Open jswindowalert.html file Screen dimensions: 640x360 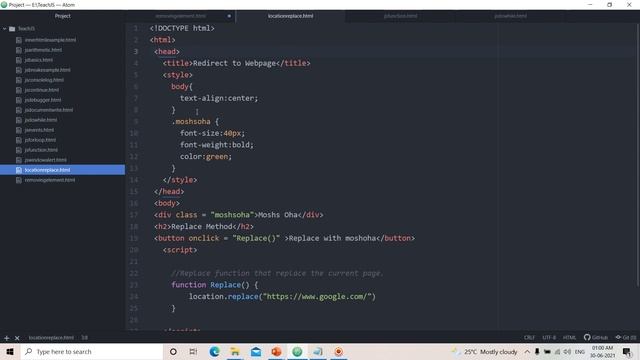(x=46, y=160)
